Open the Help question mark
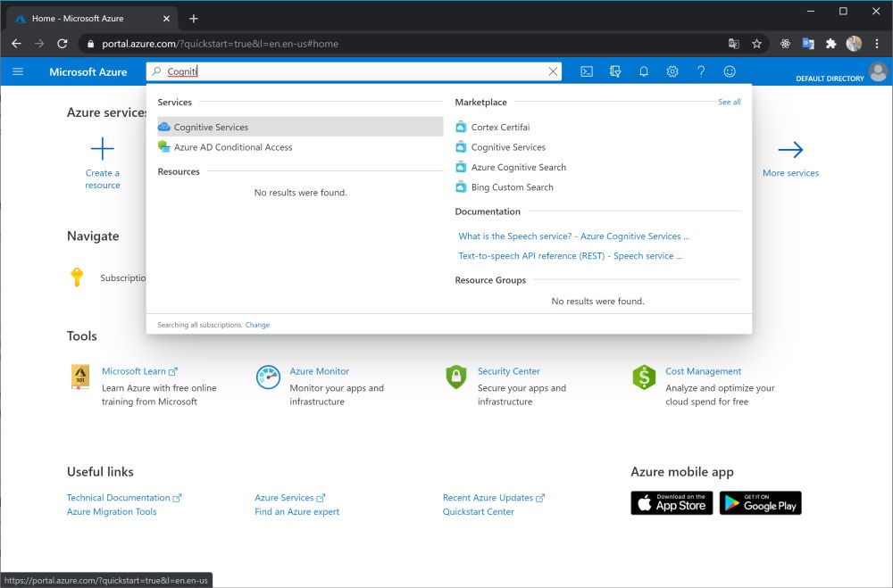Image resolution: width=893 pixels, height=588 pixels. click(701, 71)
